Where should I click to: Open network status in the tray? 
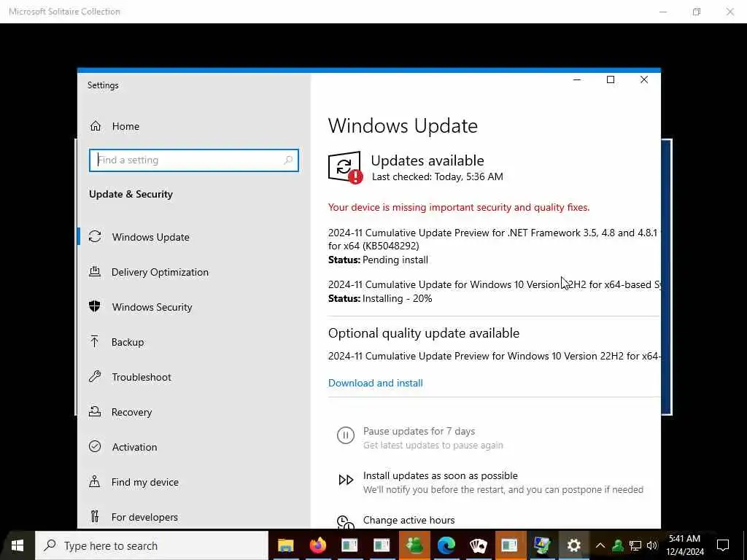635,545
